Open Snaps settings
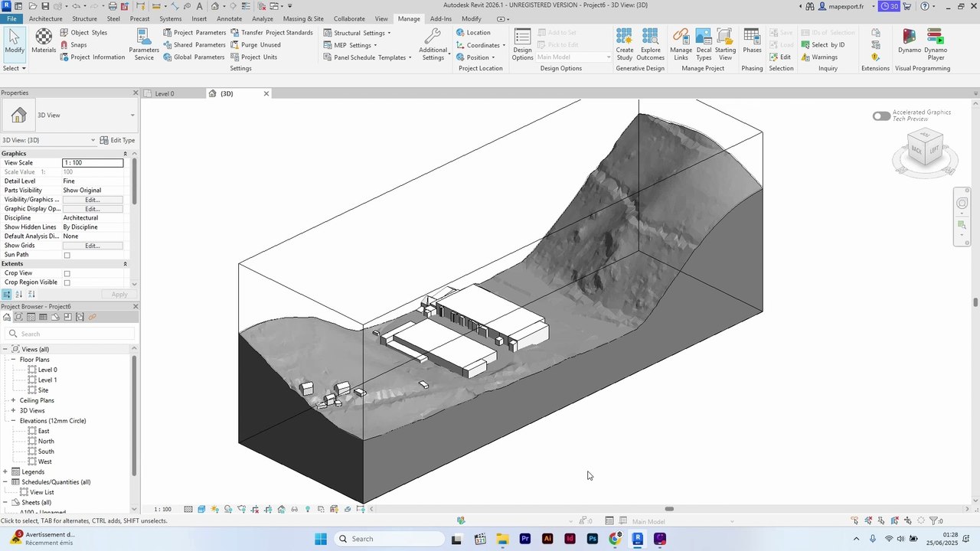The width and height of the screenshot is (980, 551). [73, 45]
